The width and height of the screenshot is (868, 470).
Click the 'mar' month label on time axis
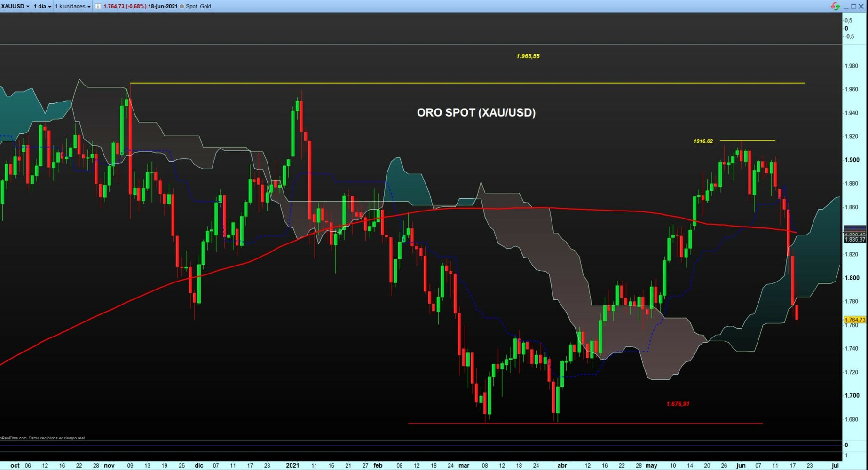464,465
